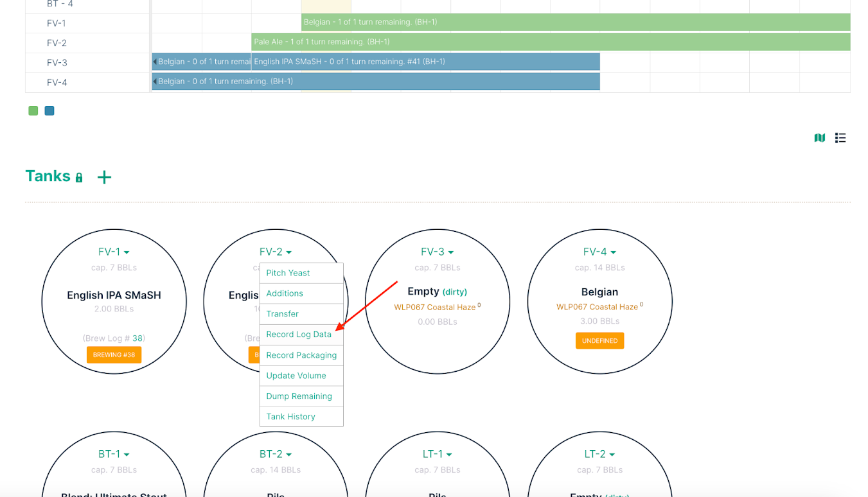Open Brew Log number 38 link
The height and width of the screenshot is (497, 868).
[137, 338]
